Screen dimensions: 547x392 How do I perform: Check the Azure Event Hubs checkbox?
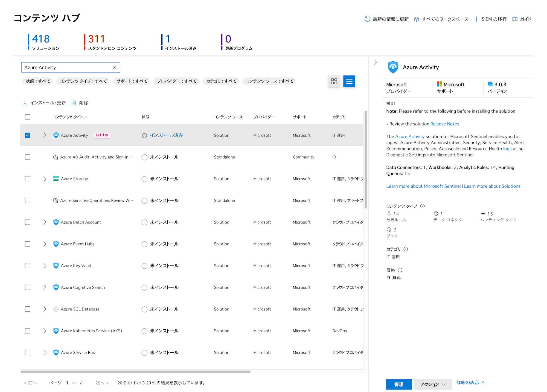click(28, 244)
